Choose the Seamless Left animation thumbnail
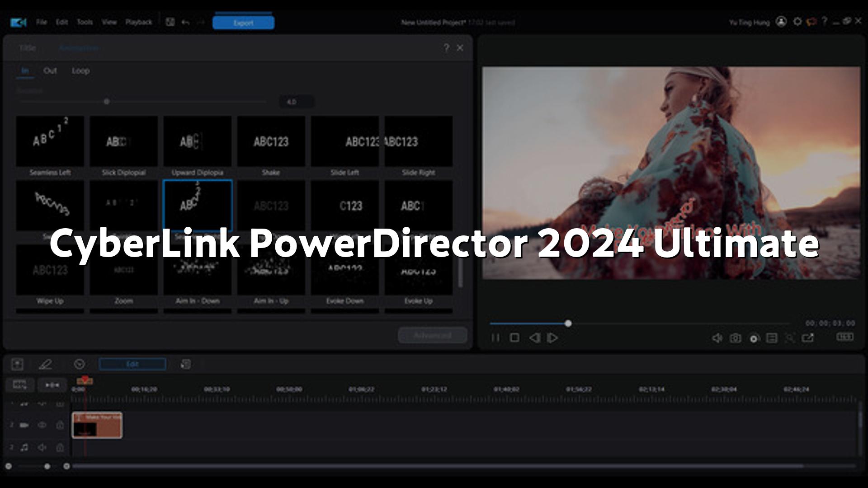 click(50, 141)
